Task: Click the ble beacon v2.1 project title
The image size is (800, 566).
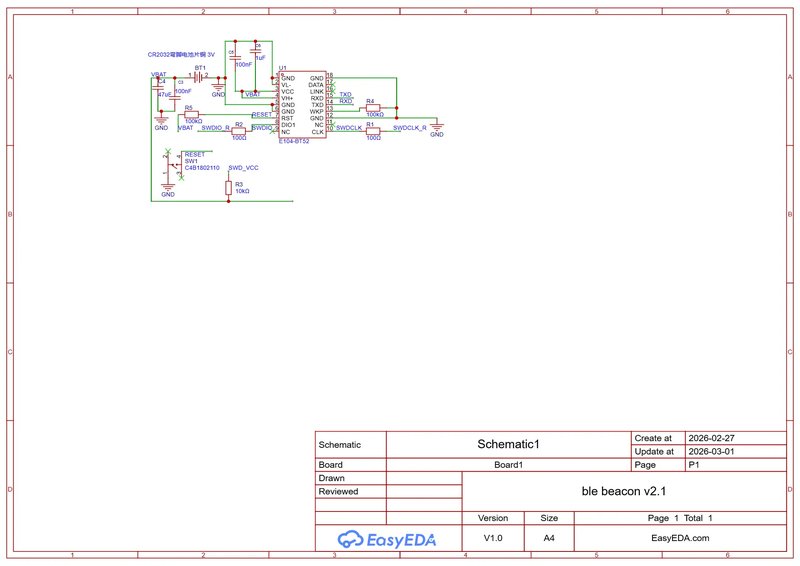Action: coord(624,491)
